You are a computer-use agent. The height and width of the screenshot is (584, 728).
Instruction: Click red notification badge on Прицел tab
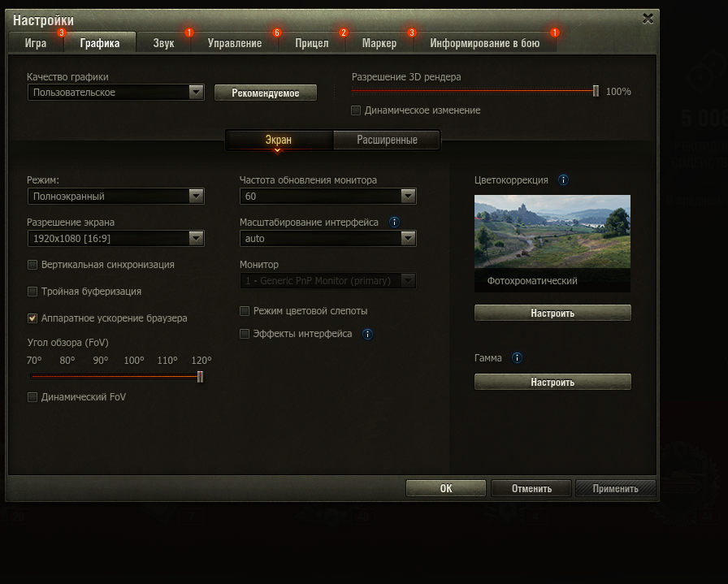click(x=342, y=34)
